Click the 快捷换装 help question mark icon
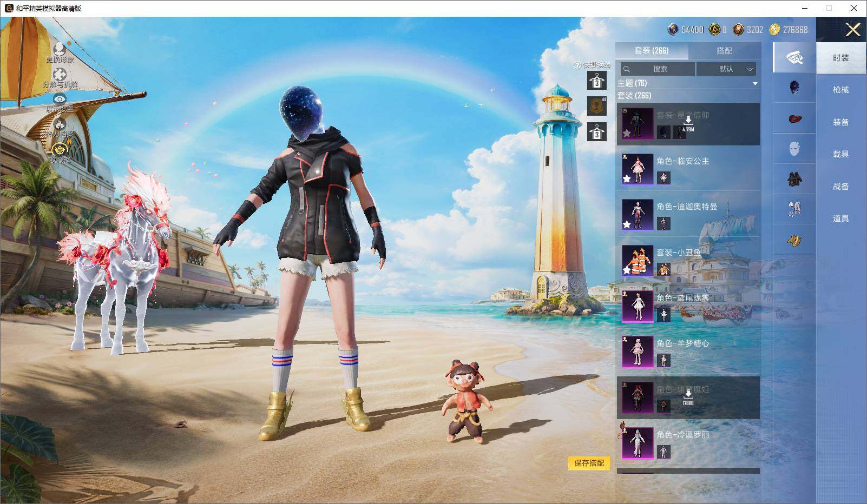 pyautogui.click(x=577, y=65)
